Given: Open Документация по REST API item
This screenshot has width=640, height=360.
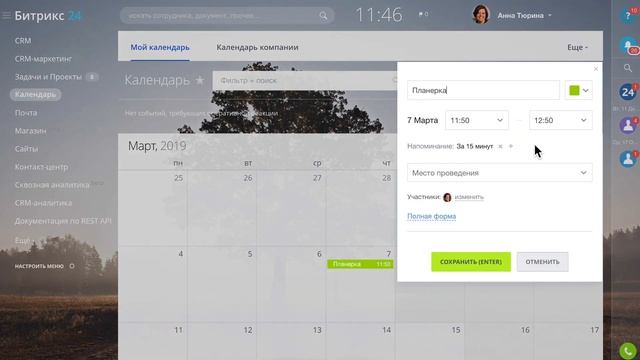Looking at the screenshot, I should (63, 221).
